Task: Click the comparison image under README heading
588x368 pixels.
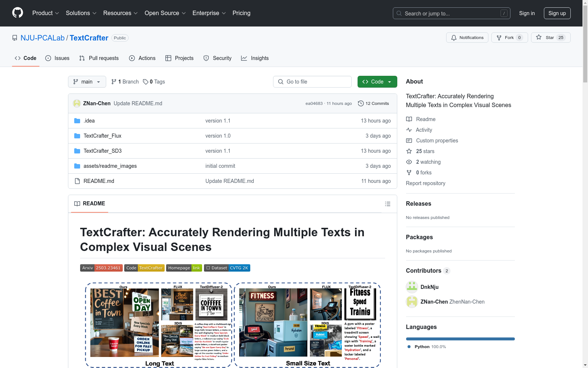Action: click(233, 325)
